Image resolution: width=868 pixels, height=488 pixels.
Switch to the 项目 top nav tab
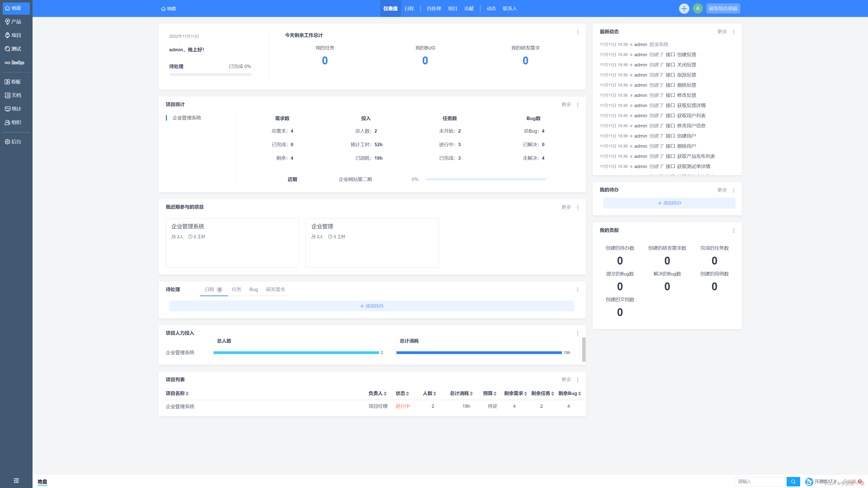453,8
